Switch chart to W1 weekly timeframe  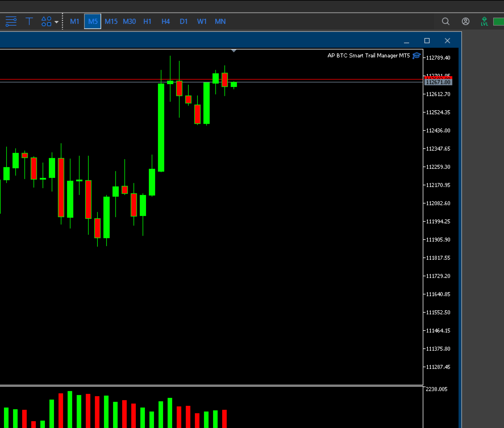pyautogui.click(x=202, y=22)
